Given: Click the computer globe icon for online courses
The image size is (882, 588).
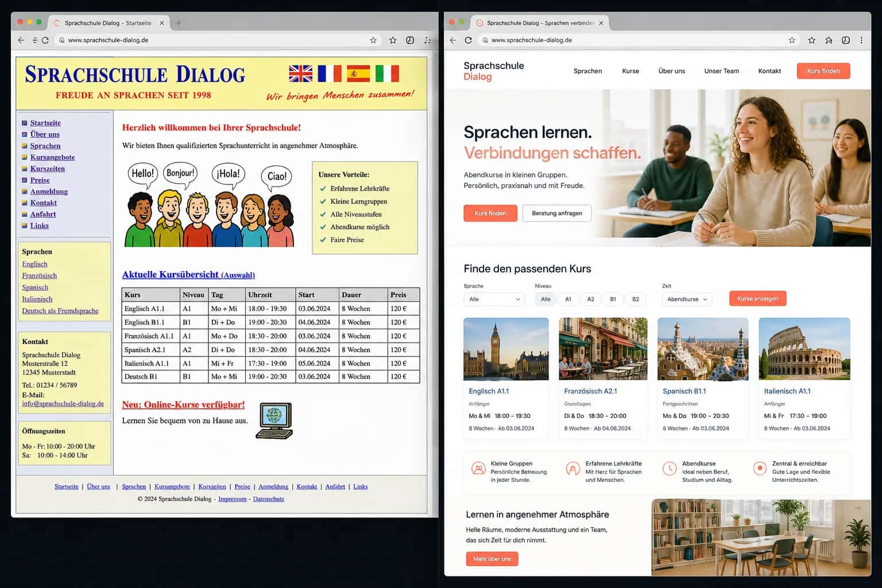Looking at the screenshot, I should 274,420.
